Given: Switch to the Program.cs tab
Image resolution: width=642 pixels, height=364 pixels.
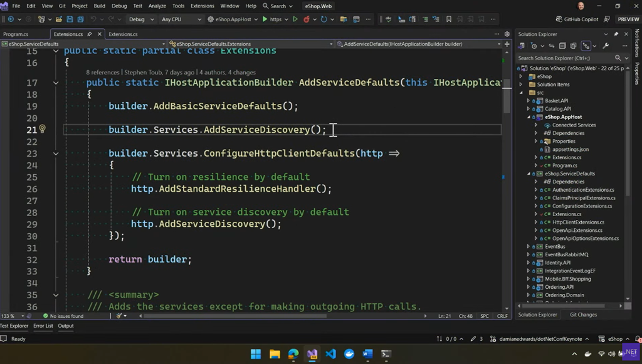Looking at the screenshot, I should pyautogui.click(x=16, y=34).
